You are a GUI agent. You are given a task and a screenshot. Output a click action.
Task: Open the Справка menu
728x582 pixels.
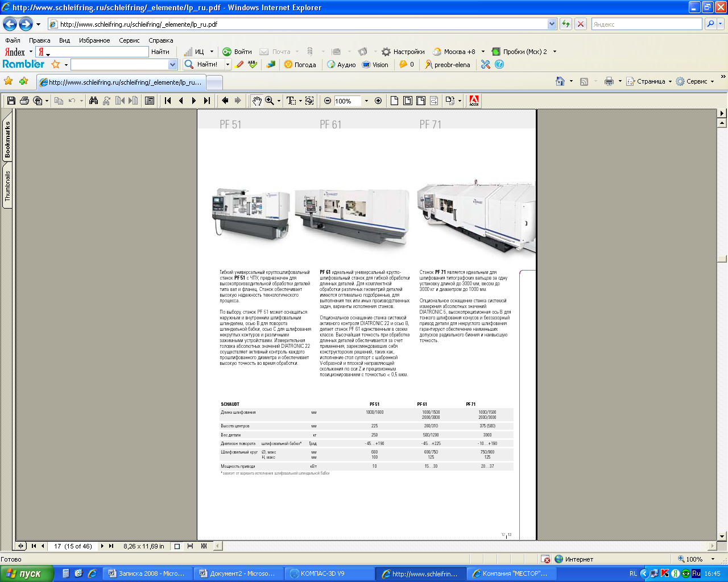point(161,40)
